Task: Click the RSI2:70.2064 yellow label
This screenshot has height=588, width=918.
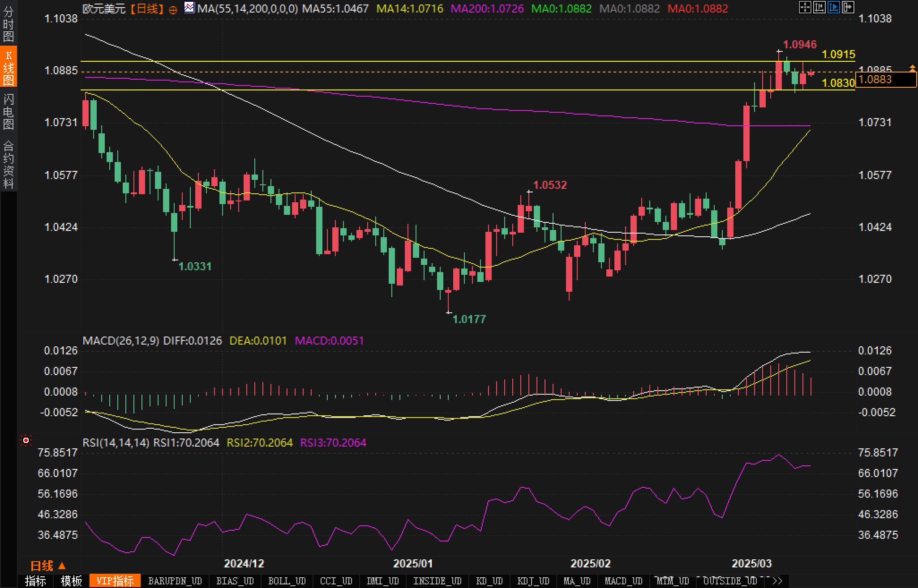Action: tap(260, 443)
